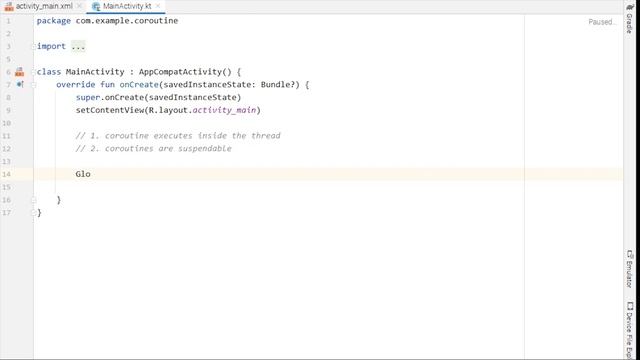This screenshot has height=360, width=640.
Task: Click comment 'coroutine executes inside the thread'
Action: 193,136
